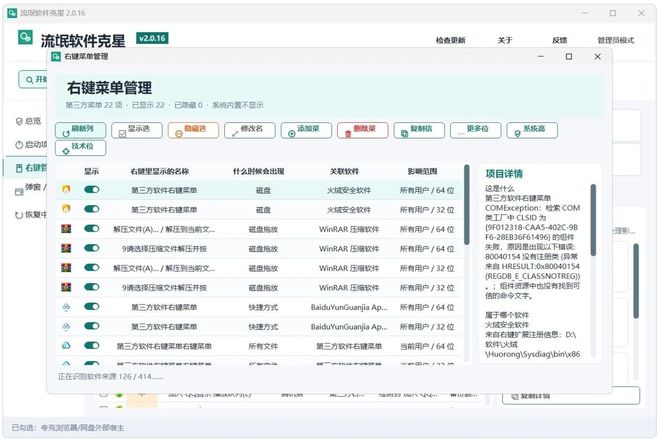Open 检查更新 in the main window header
This screenshot has height=442, width=660.
(x=450, y=40)
